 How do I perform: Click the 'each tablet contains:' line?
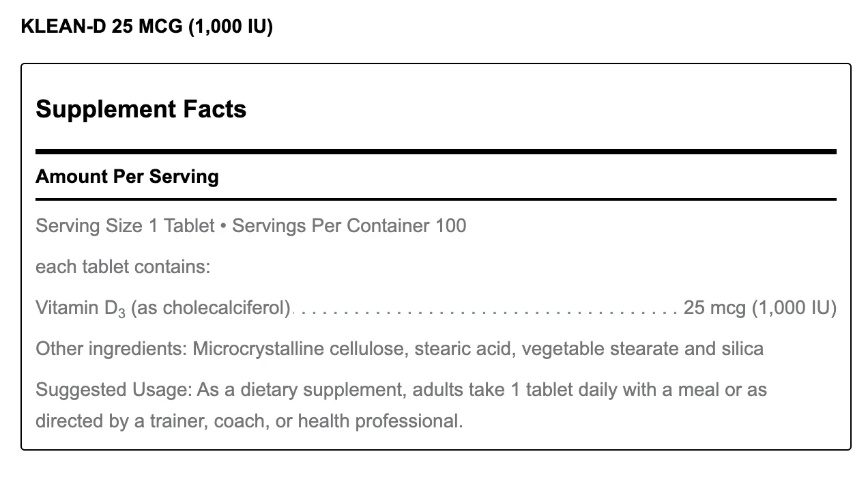(x=123, y=267)
